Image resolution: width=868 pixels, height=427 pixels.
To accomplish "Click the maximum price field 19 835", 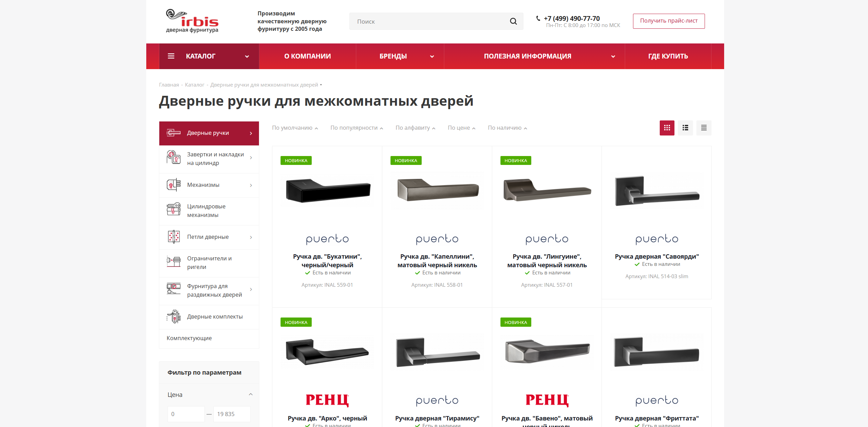I will coord(232,414).
